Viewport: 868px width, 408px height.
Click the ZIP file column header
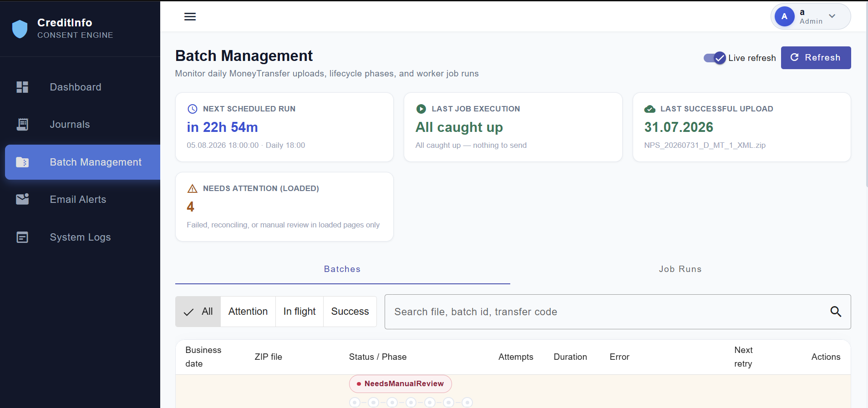click(269, 357)
